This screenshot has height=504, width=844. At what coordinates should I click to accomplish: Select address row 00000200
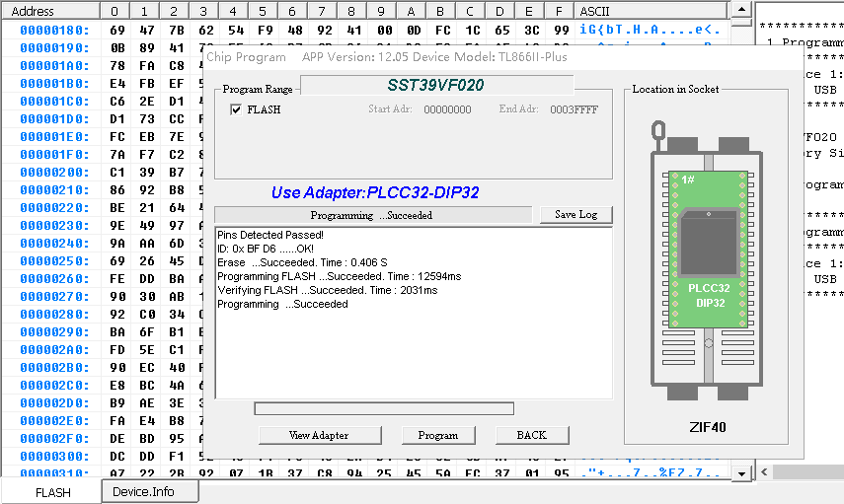(54, 171)
